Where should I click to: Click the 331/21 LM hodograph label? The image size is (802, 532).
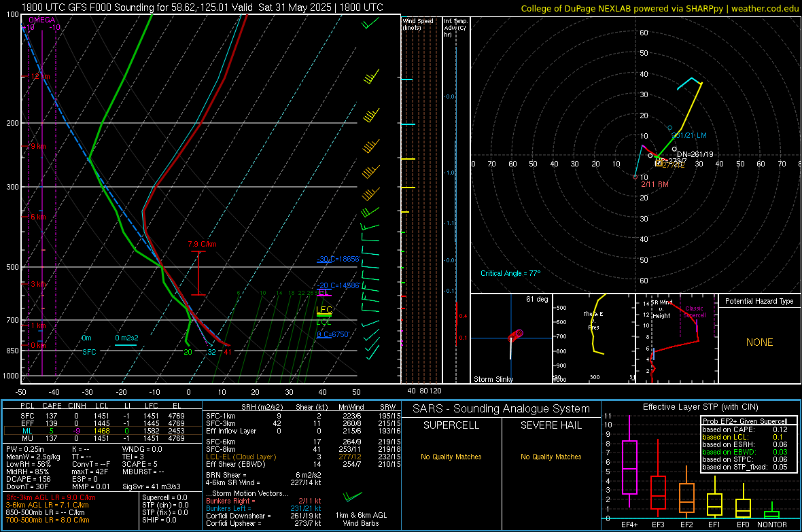click(x=689, y=136)
